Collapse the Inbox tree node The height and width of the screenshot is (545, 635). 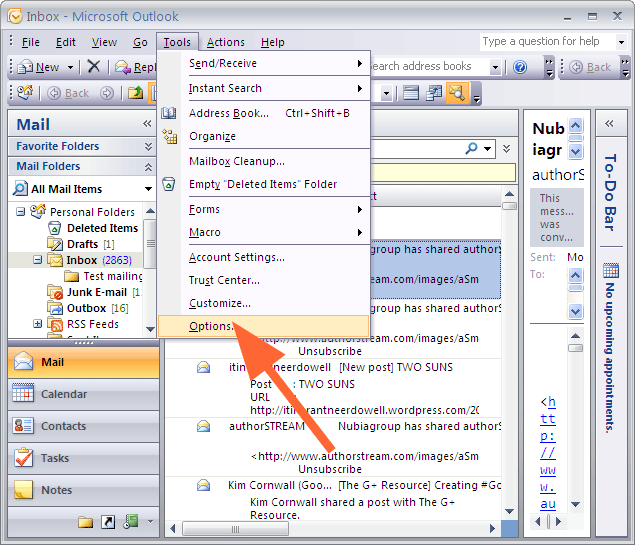(x=37, y=260)
